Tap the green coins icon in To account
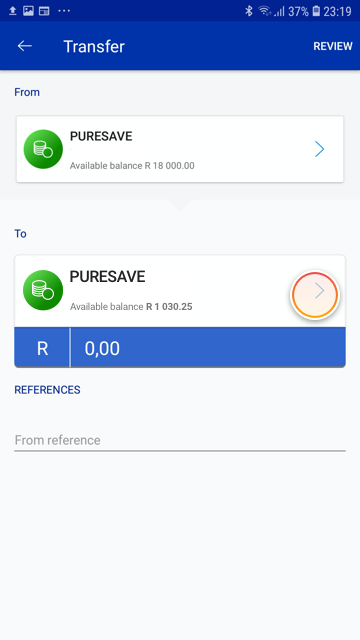360x640 pixels. [43, 290]
